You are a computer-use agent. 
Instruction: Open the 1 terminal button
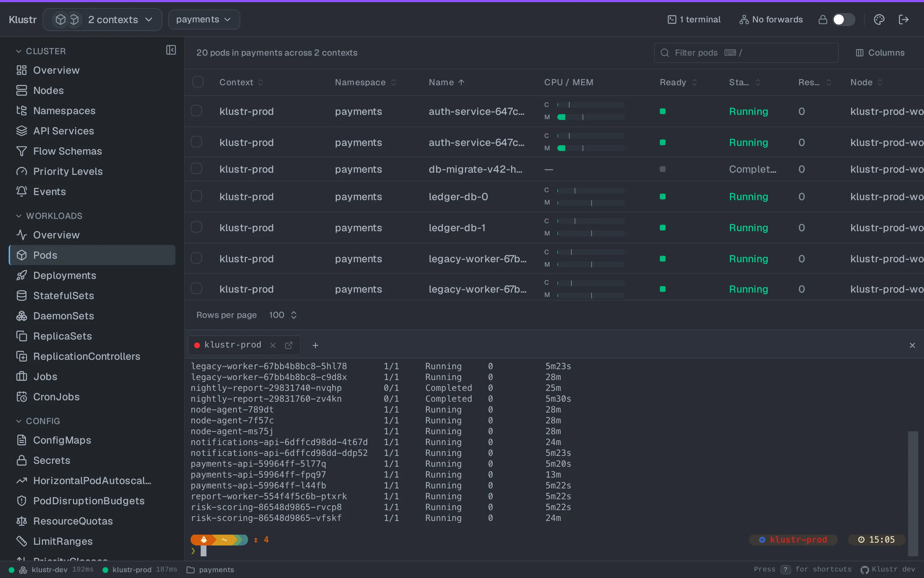694,20
